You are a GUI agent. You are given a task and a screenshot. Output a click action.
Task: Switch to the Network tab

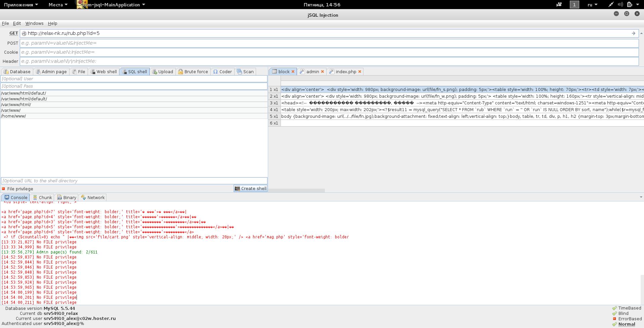tap(93, 197)
